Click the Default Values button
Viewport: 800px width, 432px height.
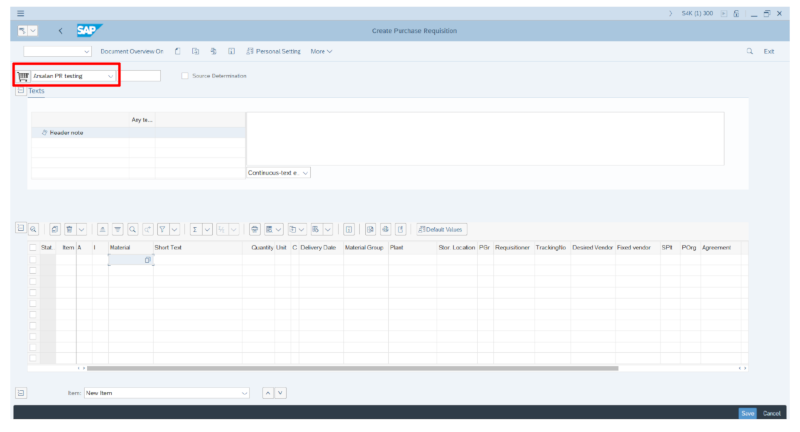click(441, 229)
